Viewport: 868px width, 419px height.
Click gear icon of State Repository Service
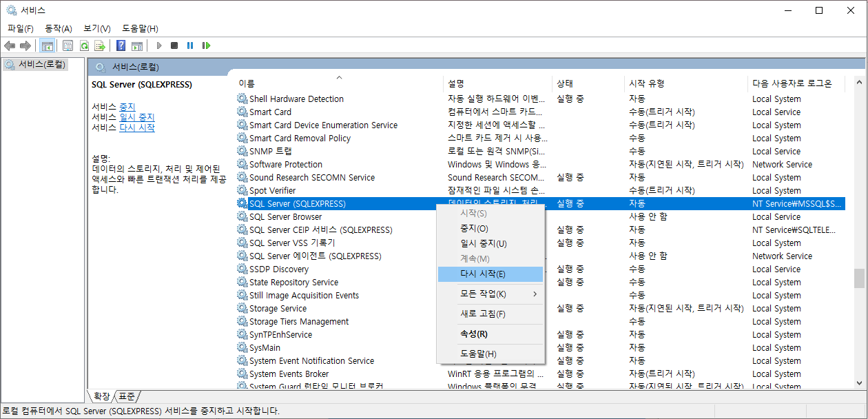point(242,282)
